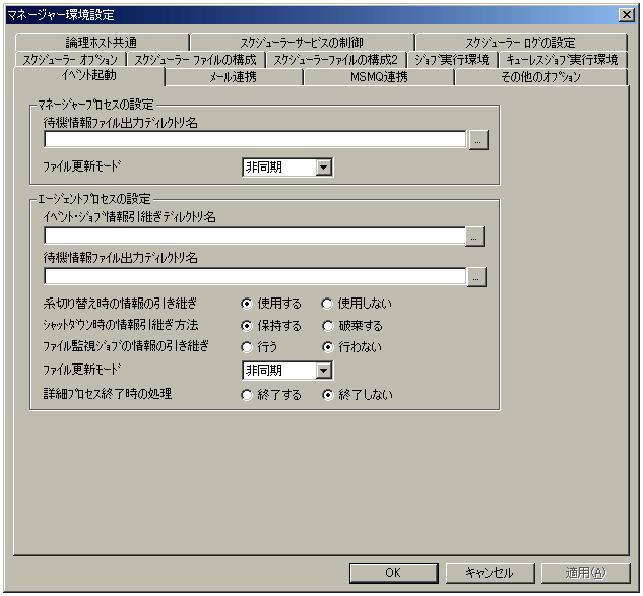The width and height of the screenshot is (643, 596).
Task: Select the イベント起動 tab
Action: pyautogui.click(x=89, y=76)
